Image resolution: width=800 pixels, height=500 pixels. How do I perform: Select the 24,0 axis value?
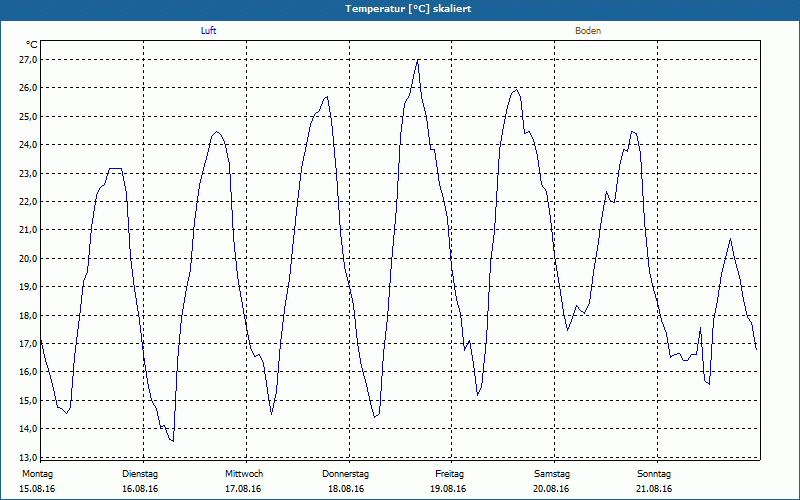(x=29, y=145)
